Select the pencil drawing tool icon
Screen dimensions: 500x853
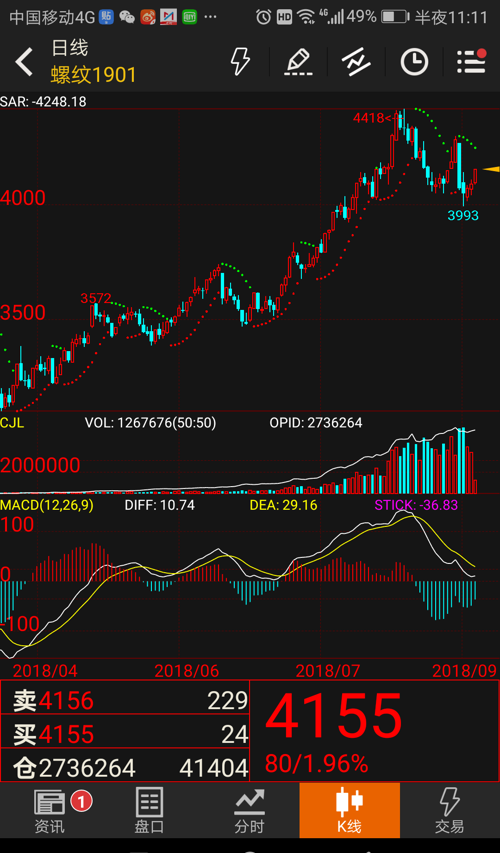pyautogui.click(x=298, y=62)
